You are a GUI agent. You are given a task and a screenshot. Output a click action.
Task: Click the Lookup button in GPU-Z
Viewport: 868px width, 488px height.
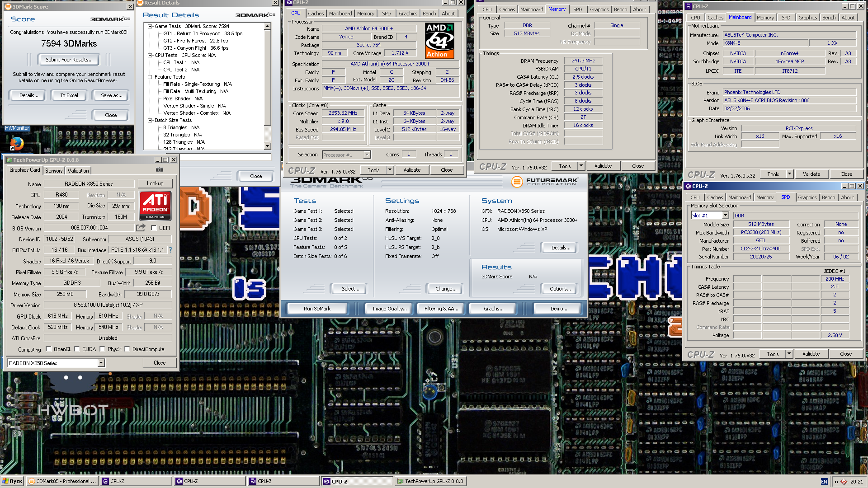pyautogui.click(x=155, y=183)
